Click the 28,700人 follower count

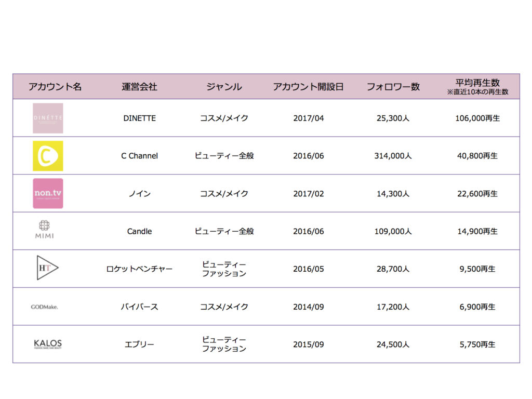click(393, 269)
